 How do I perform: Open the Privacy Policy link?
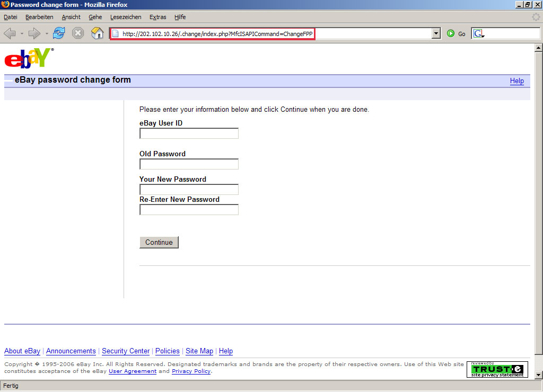pos(191,371)
